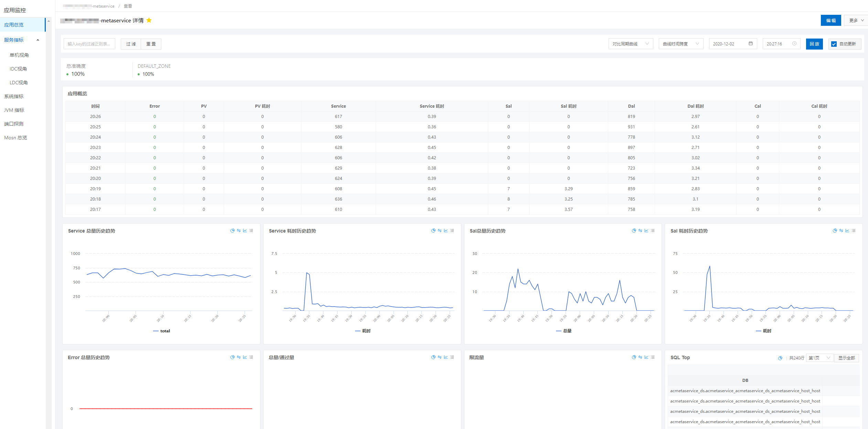Viewport: 868px width, 429px height.
Task: Open Mosn 总览 in the sidebar
Action: [x=15, y=138]
